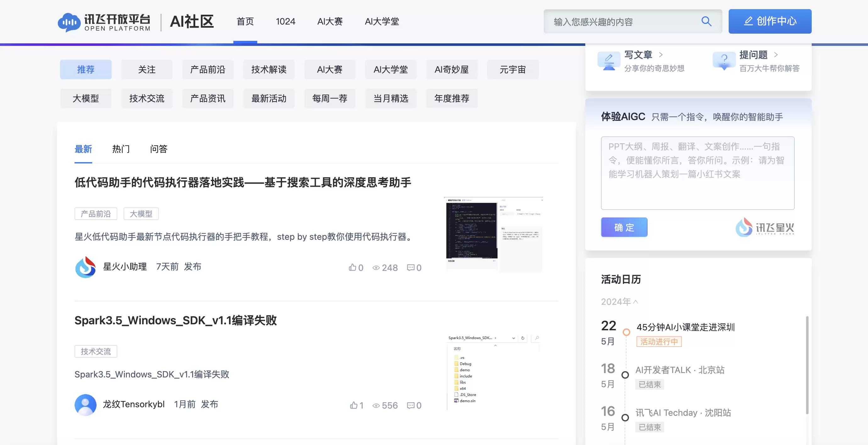
Task: Switch to the 热门 tab
Action: [x=121, y=149]
